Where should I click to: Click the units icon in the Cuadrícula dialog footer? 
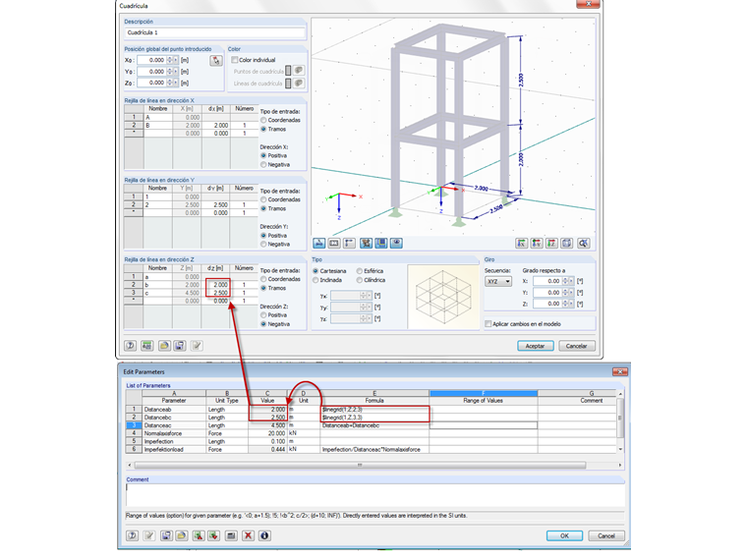146,346
